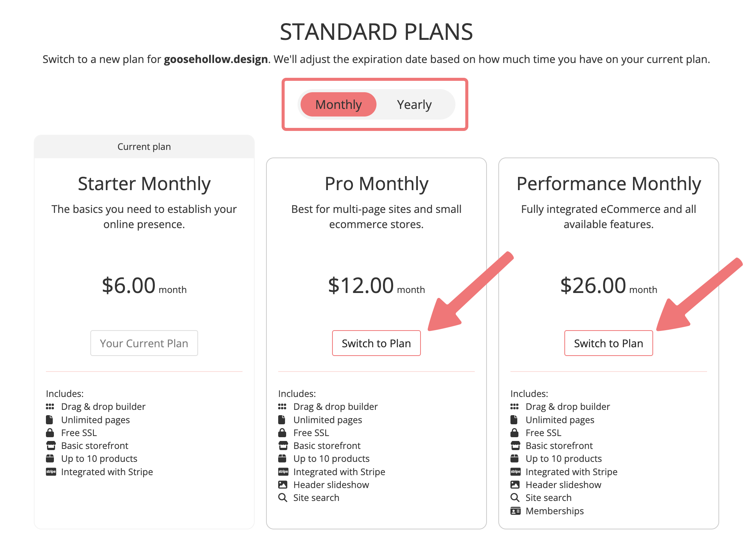Click the Pro Monthly plan heading

pyautogui.click(x=376, y=184)
